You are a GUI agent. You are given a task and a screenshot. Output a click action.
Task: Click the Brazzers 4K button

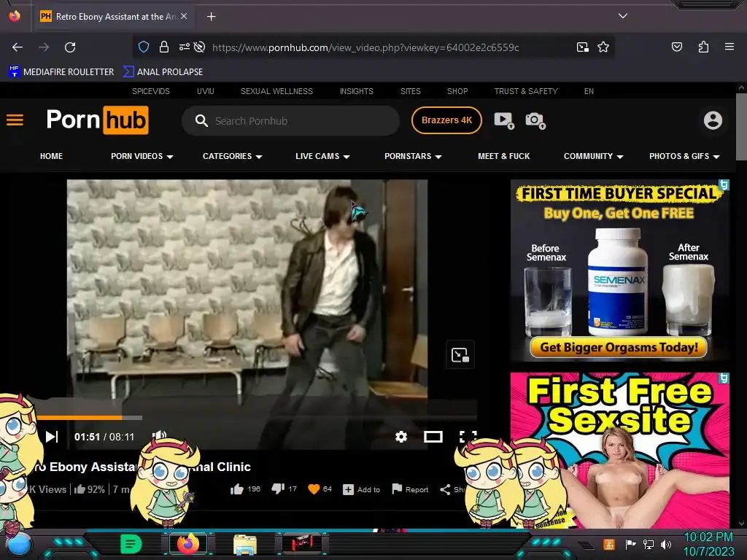[446, 120]
